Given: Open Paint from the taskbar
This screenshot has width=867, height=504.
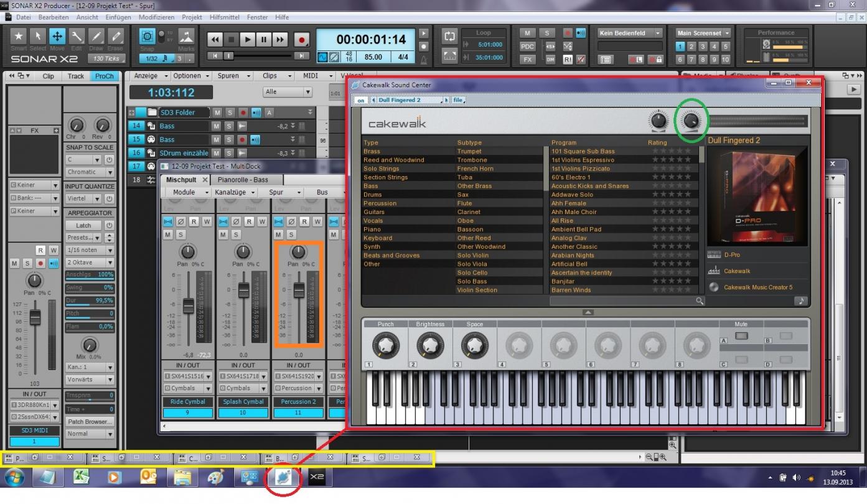Looking at the screenshot, I should (x=215, y=478).
